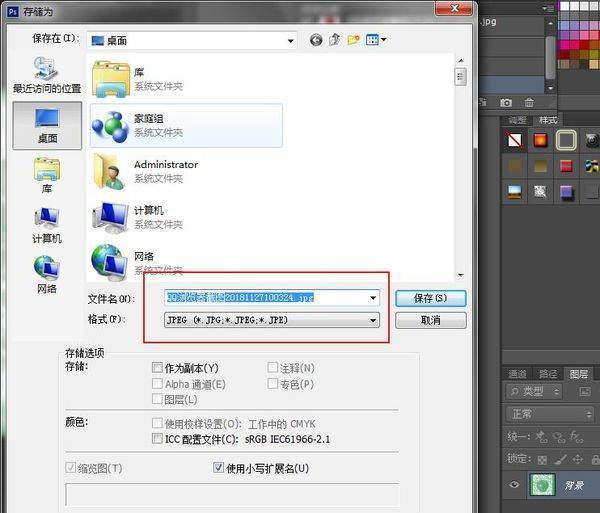Click the Up One Level folder icon

(335, 40)
